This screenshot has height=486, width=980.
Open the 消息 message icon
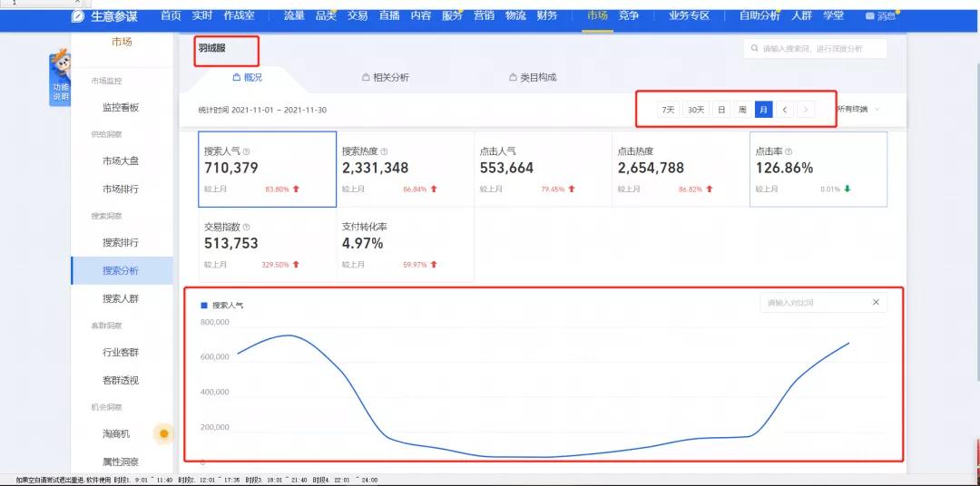[869, 16]
